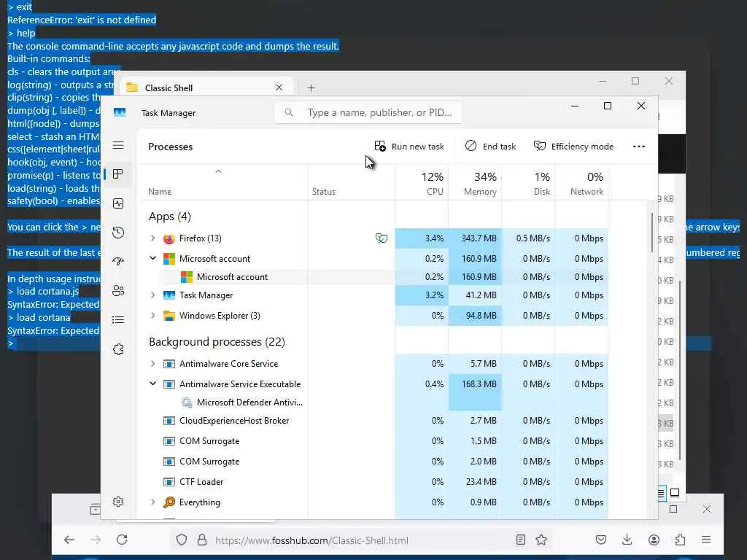The height and width of the screenshot is (560, 747).
Task: Select the Firefox app icon
Action: click(169, 238)
